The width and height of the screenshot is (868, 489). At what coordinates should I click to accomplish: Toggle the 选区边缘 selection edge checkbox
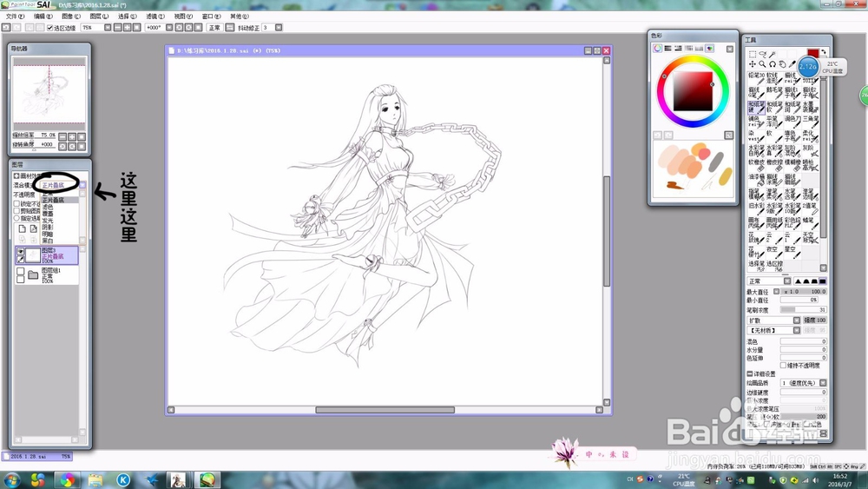click(x=49, y=27)
